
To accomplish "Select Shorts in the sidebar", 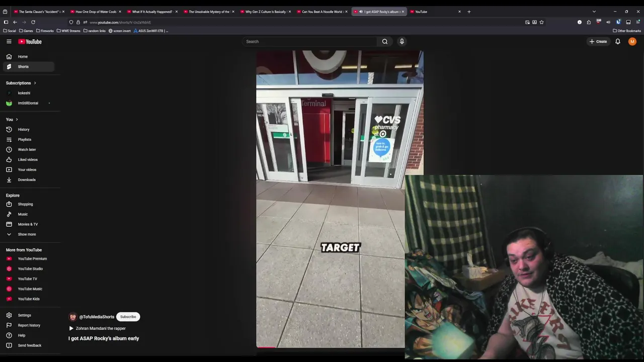I will pyautogui.click(x=29, y=66).
